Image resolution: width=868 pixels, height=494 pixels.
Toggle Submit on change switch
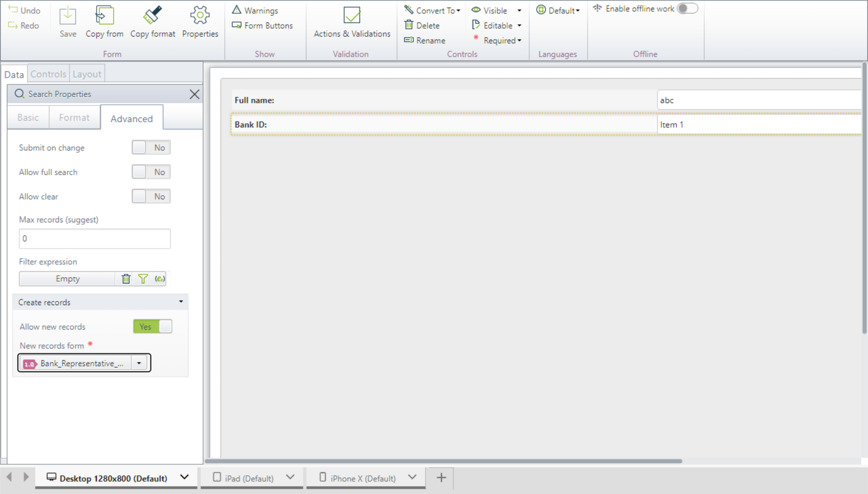click(x=151, y=148)
